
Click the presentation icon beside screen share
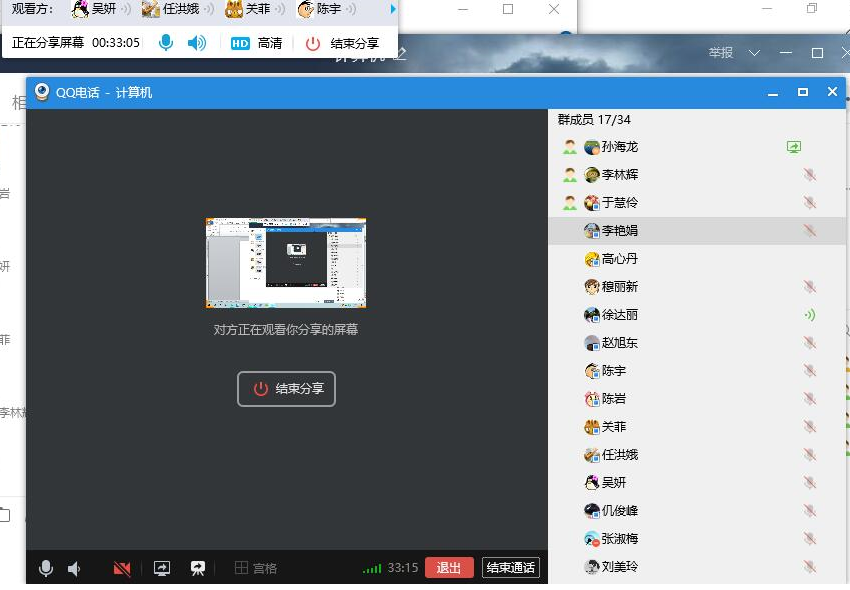click(198, 568)
